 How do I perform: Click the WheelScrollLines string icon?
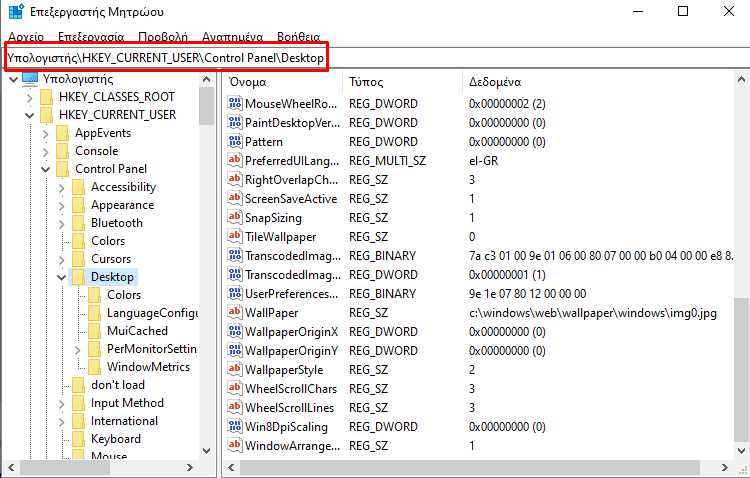pyautogui.click(x=234, y=407)
